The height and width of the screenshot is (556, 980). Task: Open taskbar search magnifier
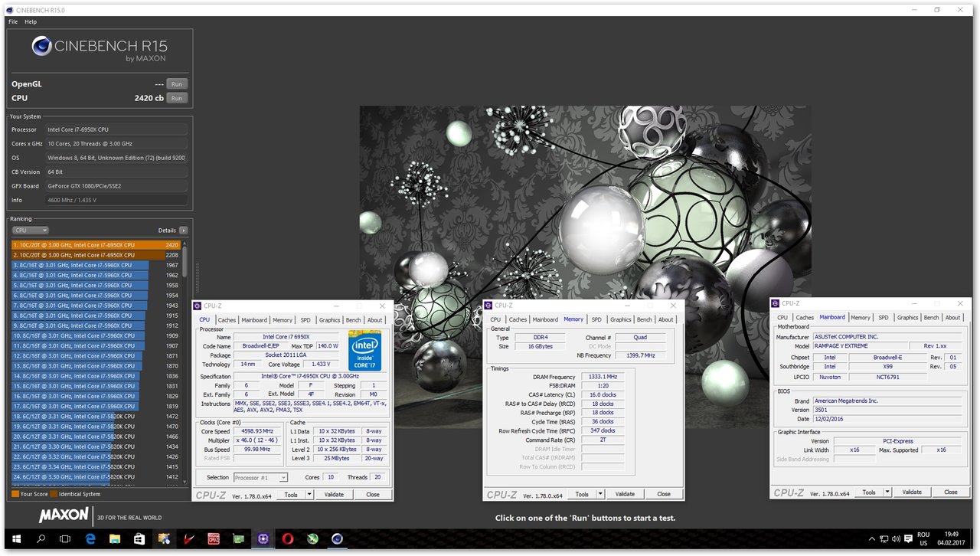(x=41, y=539)
